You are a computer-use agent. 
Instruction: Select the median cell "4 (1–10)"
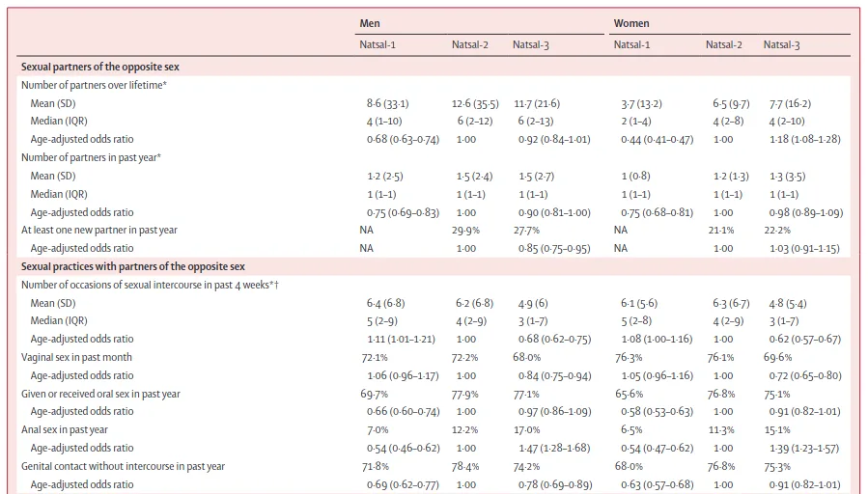click(x=384, y=122)
